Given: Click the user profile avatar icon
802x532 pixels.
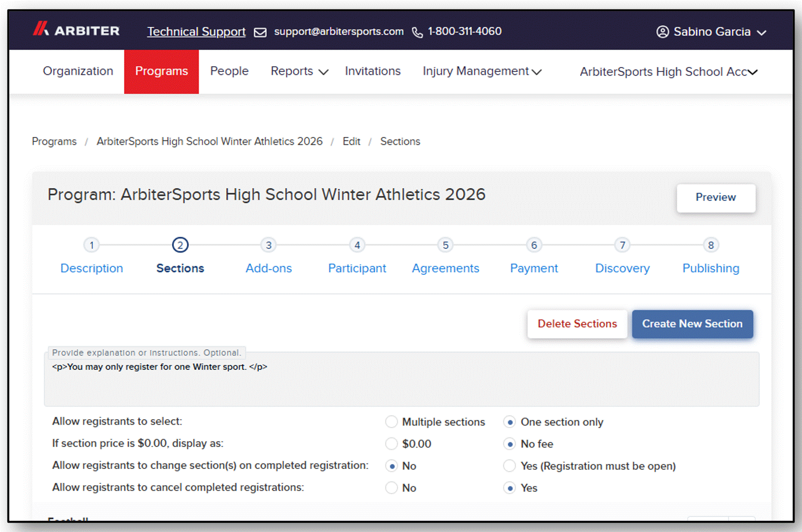Looking at the screenshot, I should pos(663,32).
